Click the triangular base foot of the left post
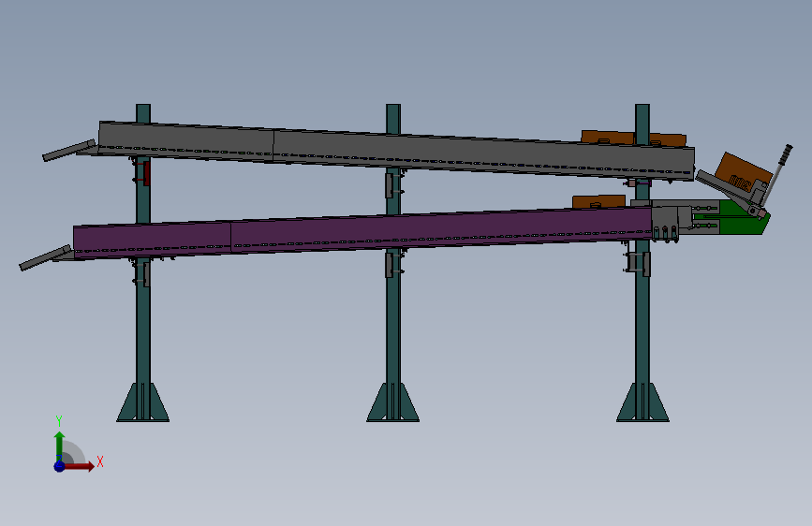The image size is (812, 526). (x=143, y=402)
